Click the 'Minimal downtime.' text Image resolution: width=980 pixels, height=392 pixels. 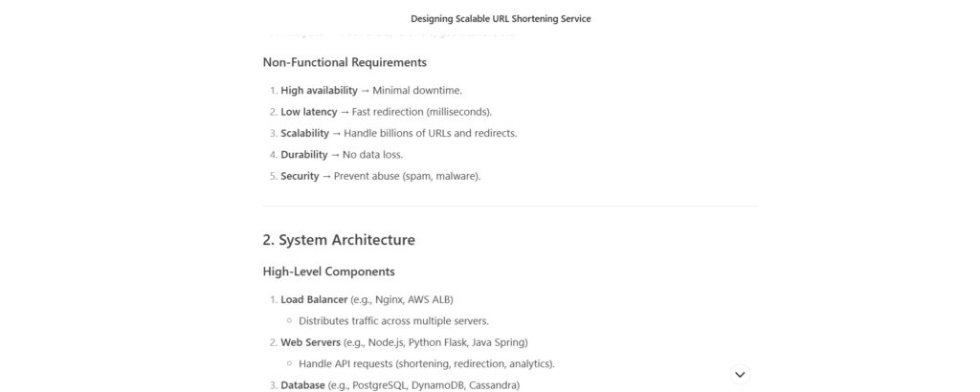(x=417, y=91)
